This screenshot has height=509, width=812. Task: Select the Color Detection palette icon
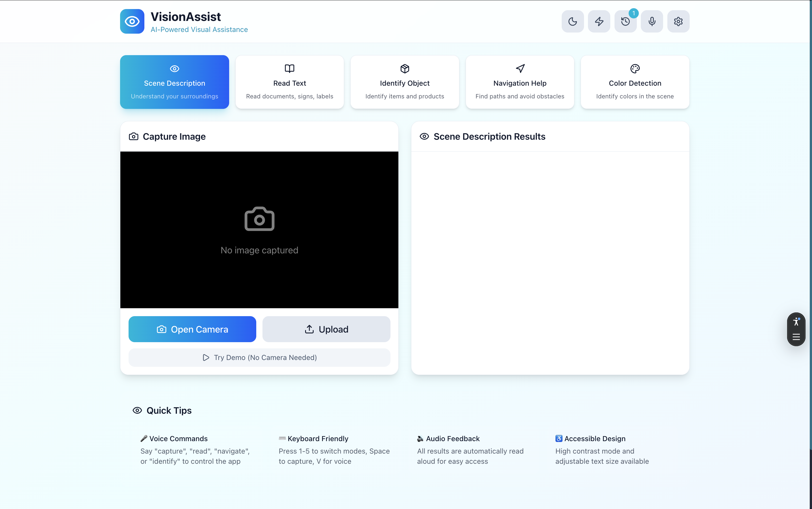(x=635, y=69)
